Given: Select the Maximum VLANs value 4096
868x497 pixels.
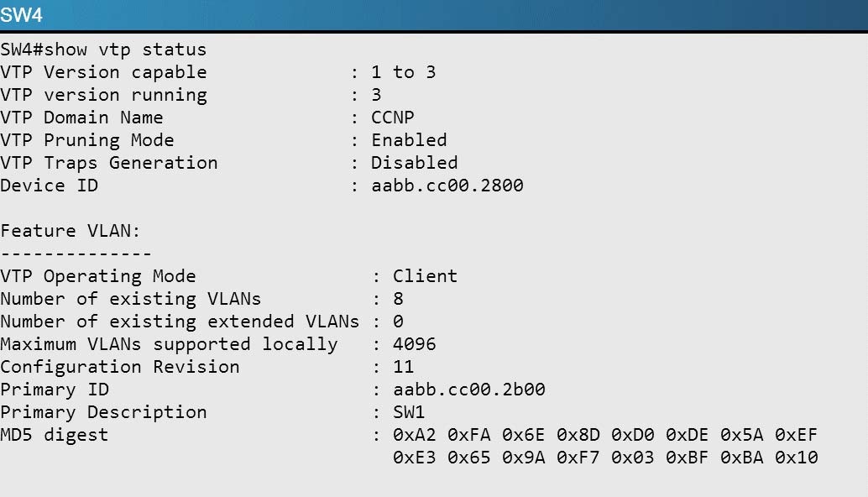Looking at the screenshot, I should [414, 344].
